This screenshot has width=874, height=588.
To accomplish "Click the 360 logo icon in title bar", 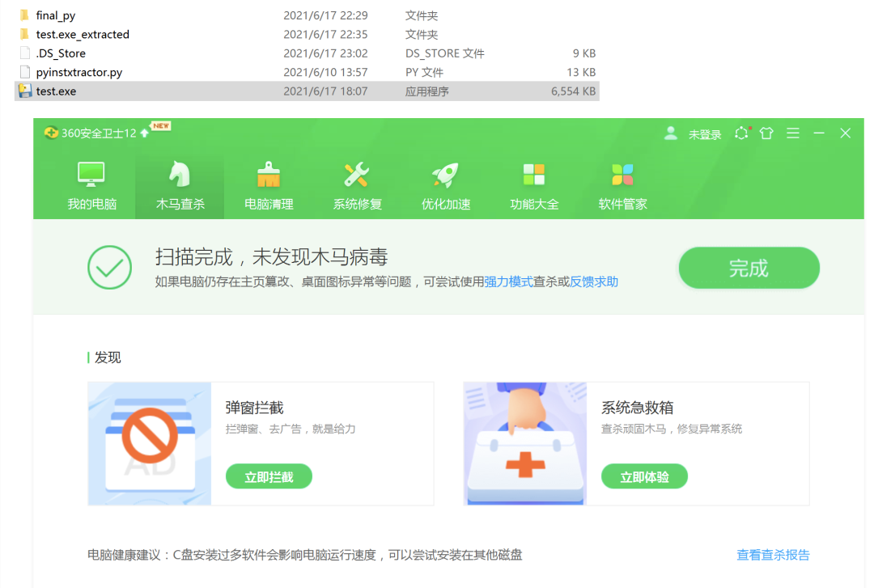I will pos(51,133).
